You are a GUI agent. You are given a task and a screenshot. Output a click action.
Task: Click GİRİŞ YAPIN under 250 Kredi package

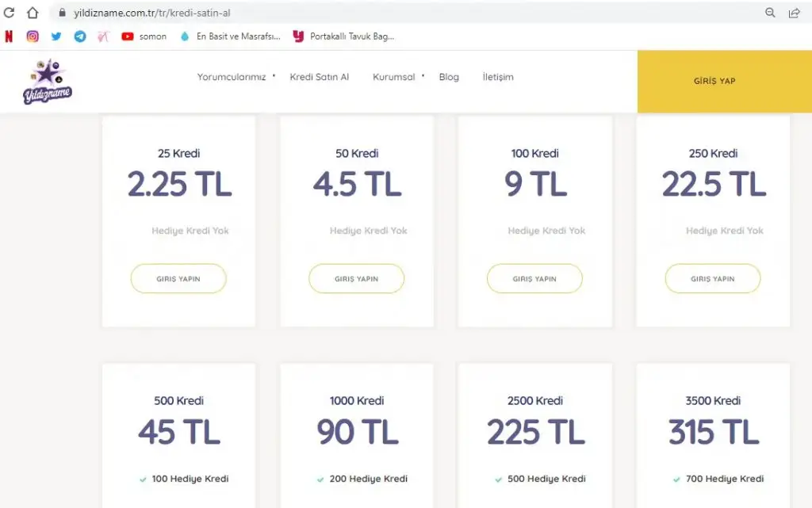(x=713, y=279)
